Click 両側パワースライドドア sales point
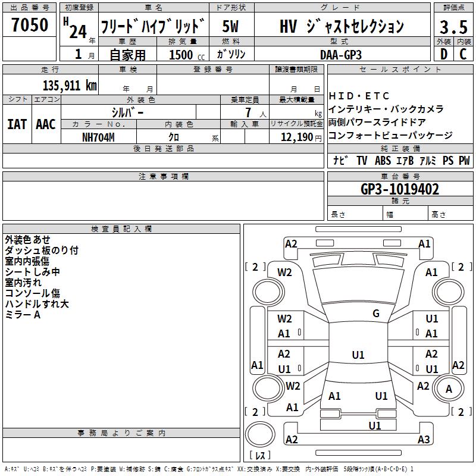The image size is (476, 476). [x=377, y=122]
